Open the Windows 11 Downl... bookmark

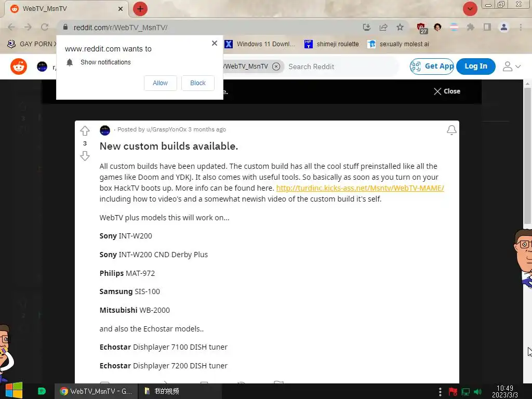coord(260,44)
